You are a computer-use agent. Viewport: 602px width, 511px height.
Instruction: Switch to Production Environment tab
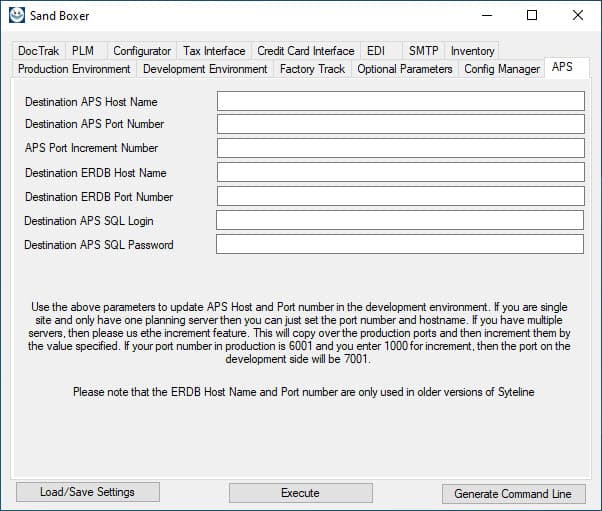click(x=74, y=69)
